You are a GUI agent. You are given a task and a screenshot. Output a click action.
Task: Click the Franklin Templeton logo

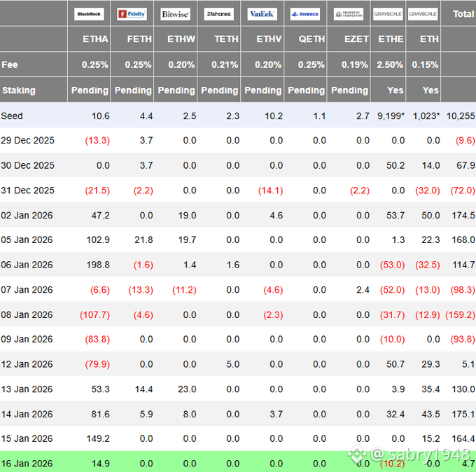pyautogui.click(x=349, y=13)
